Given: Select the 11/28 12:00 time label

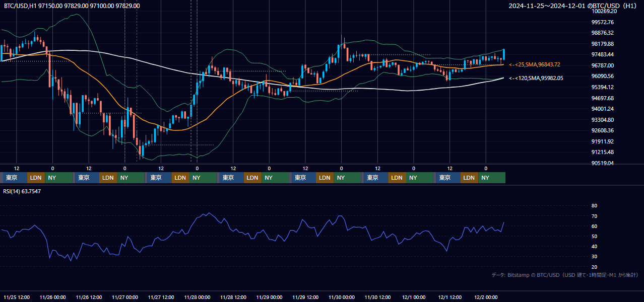Looking at the screenshot, I should (x=233, y=297).
